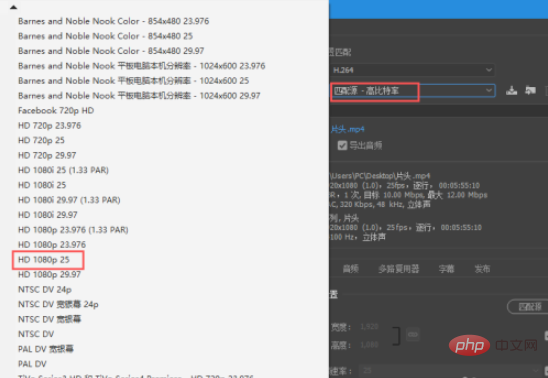Click the width value 1,920 field
Screen dimensions: 548x378
coord(369,327)
